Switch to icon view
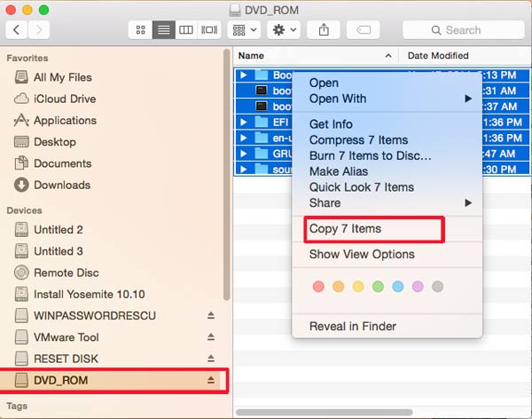 tap(140, 30)
